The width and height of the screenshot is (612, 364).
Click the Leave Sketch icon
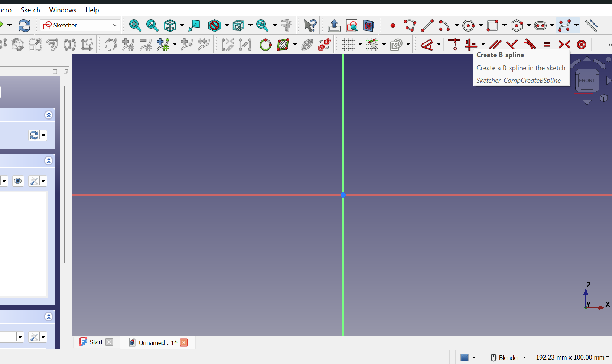334,25
